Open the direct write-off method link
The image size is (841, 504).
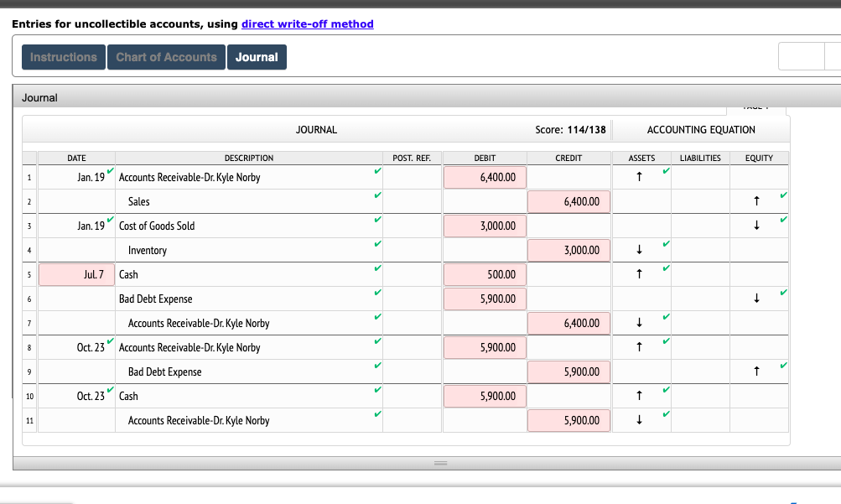307,23
